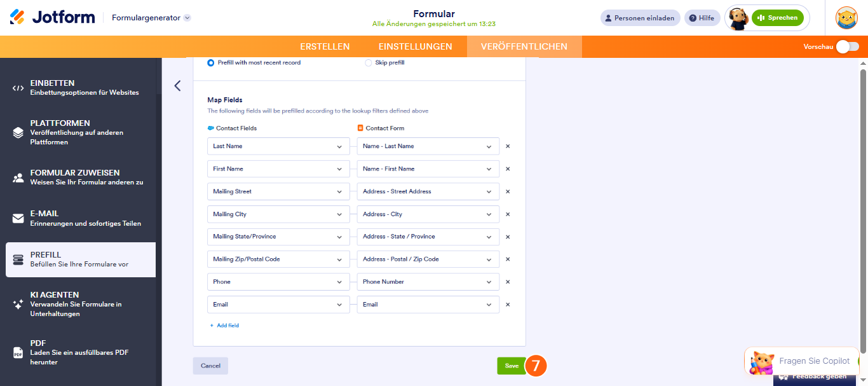Remove the Phone mapping row
868x386 pixels.
[x=508, y=282]
